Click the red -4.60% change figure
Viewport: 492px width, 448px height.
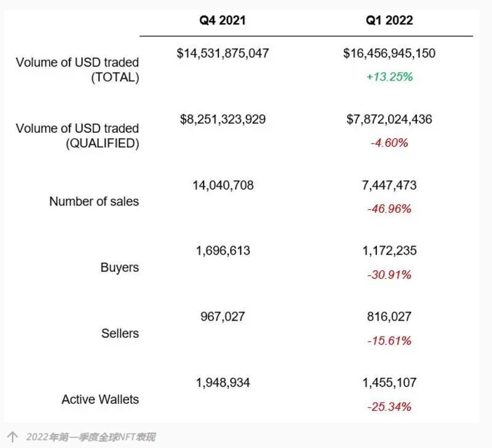pos(389,143)
